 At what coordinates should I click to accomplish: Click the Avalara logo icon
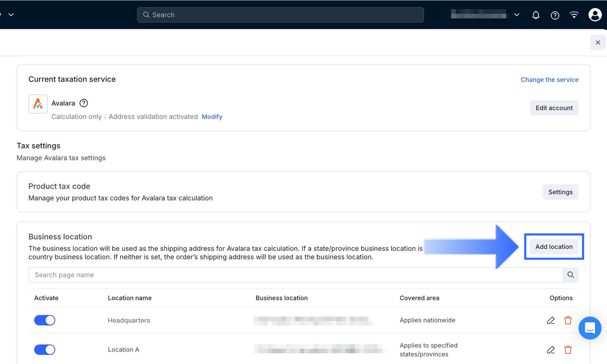pos(38,104)
